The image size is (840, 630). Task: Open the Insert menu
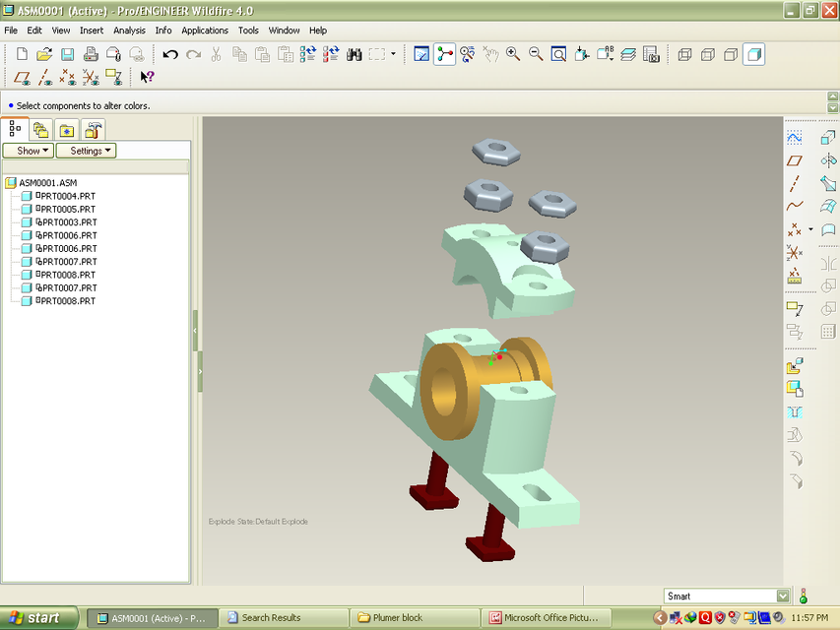pyautogui.click(x=92, y=31)
